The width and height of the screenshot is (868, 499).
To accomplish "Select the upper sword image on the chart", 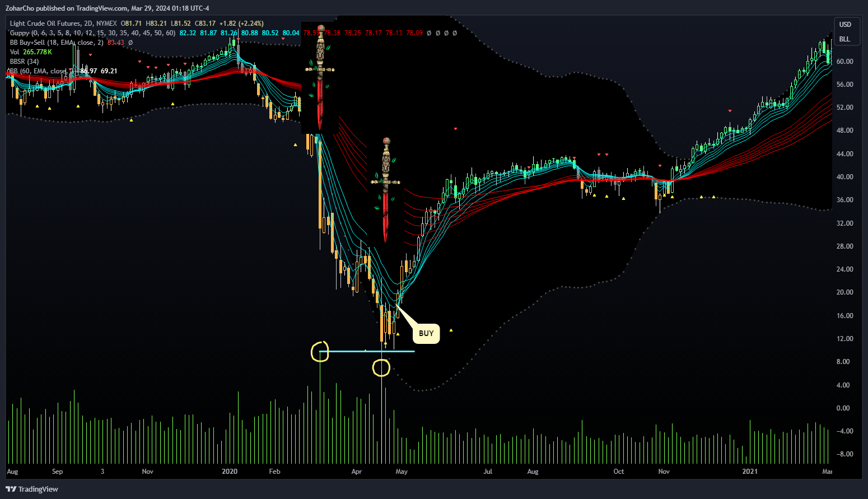I will 320,77.
